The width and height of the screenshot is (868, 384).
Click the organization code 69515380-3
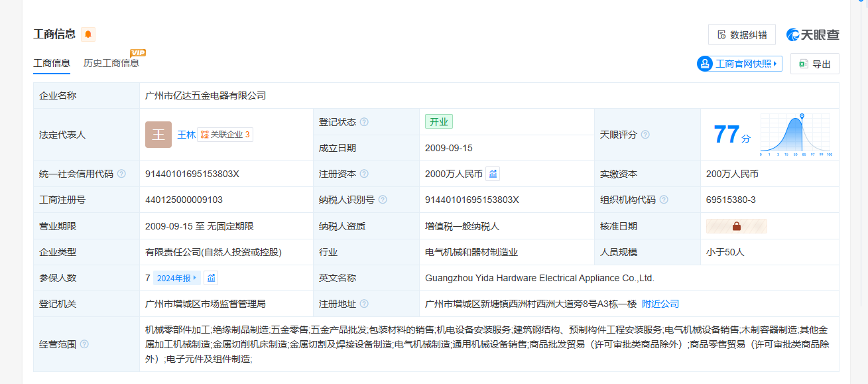[731, 200]
